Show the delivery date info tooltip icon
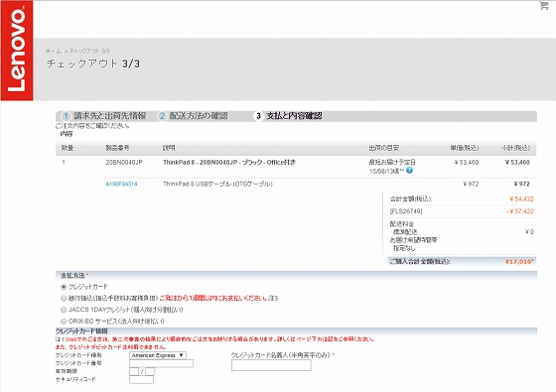 click(409, 171)
